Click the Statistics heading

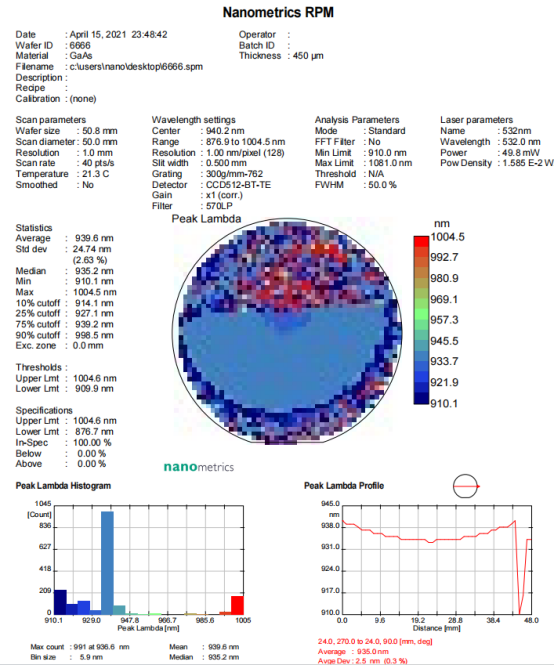click(x=34, y=228)
